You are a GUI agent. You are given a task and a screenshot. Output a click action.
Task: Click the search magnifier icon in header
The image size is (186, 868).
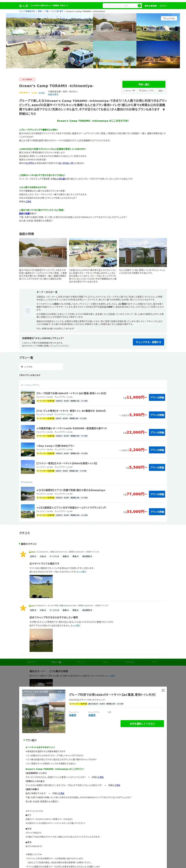(x=139, y=6)
